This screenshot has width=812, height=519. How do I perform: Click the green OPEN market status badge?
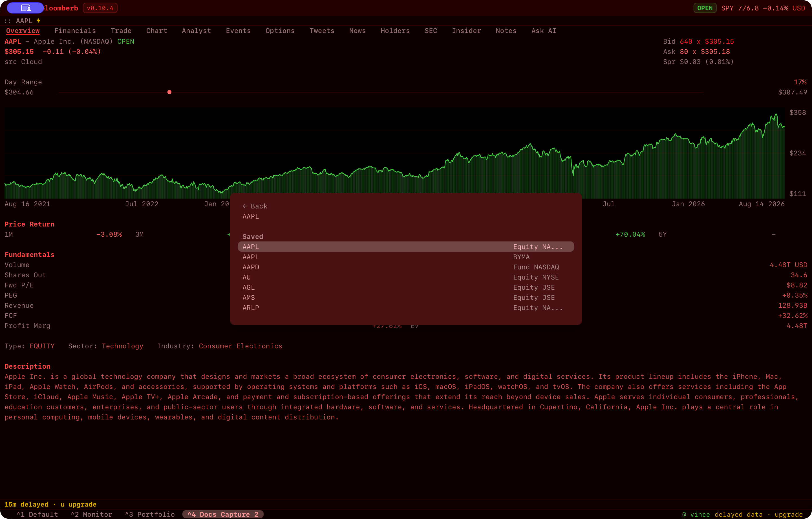[705, 8]
